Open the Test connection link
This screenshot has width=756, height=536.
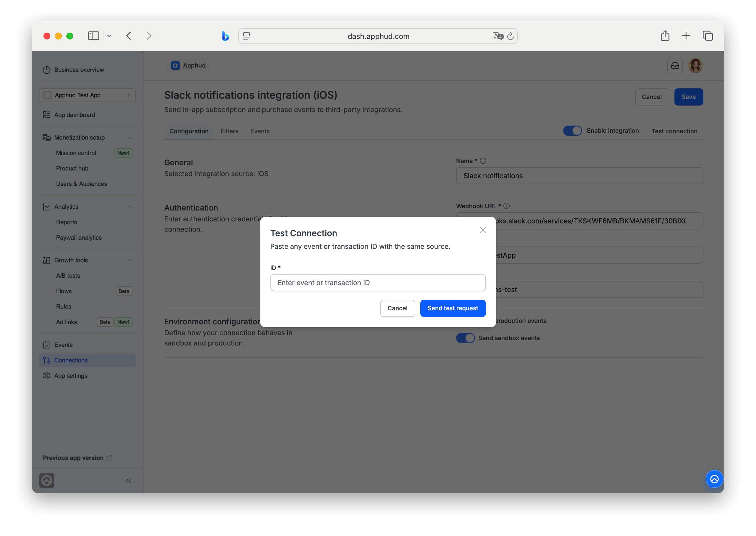674,131
